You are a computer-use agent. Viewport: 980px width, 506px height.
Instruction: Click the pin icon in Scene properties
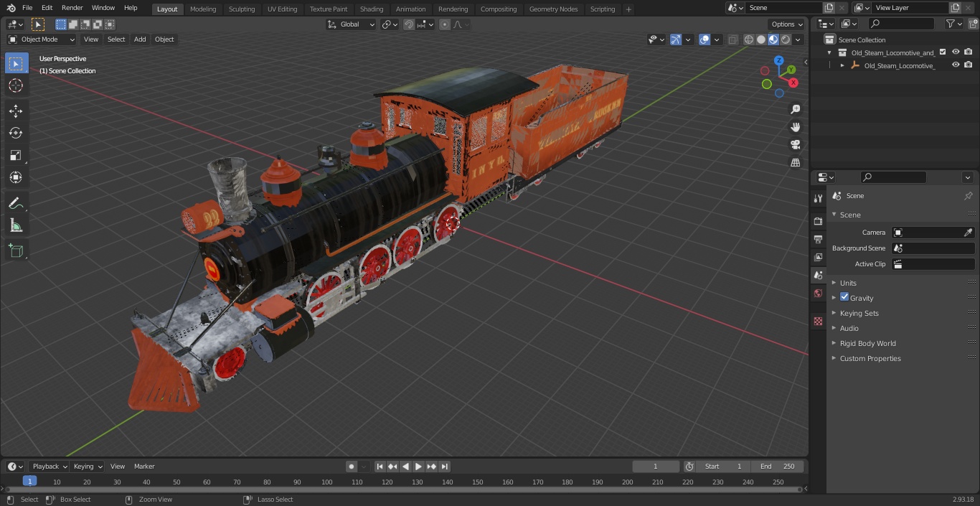[x=968, y=196]
